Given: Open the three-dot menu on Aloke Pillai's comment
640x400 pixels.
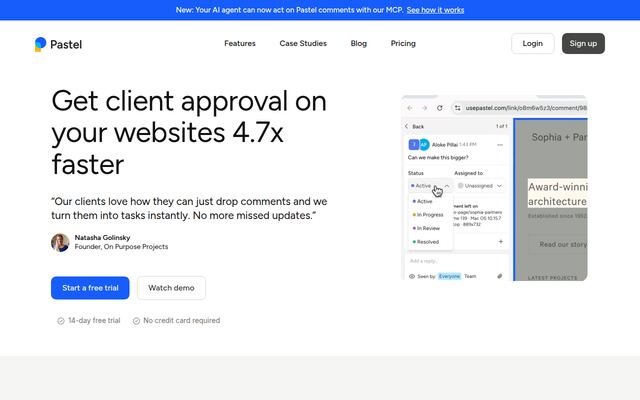Looking at the screenshot, I should coord(500,145).
